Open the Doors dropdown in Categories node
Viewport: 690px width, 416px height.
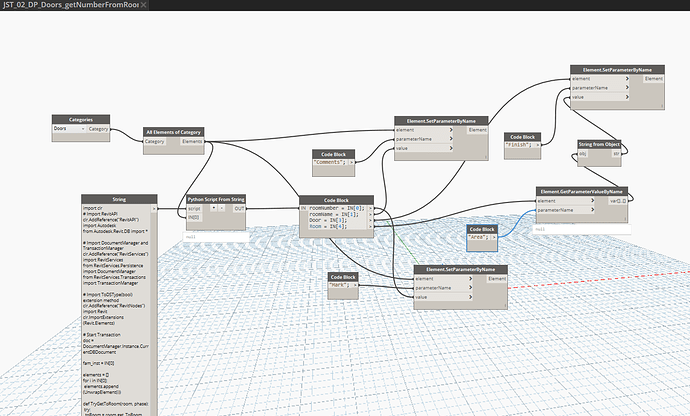(69, 129)
